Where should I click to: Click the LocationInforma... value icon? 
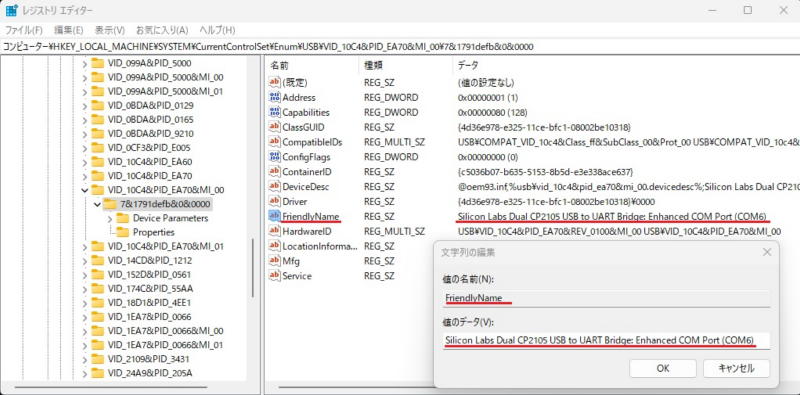pos(274,246)
